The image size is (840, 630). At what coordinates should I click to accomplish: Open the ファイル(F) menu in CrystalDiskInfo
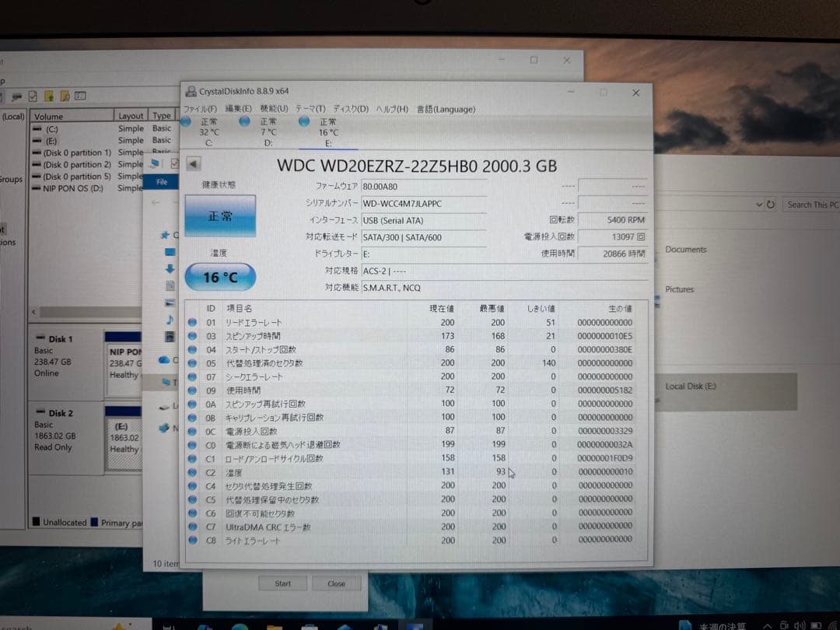tap(199, 109)
